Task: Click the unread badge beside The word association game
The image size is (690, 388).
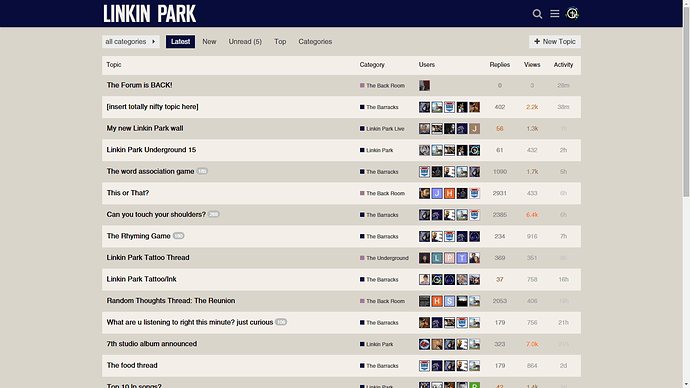Action: [202, 171]
